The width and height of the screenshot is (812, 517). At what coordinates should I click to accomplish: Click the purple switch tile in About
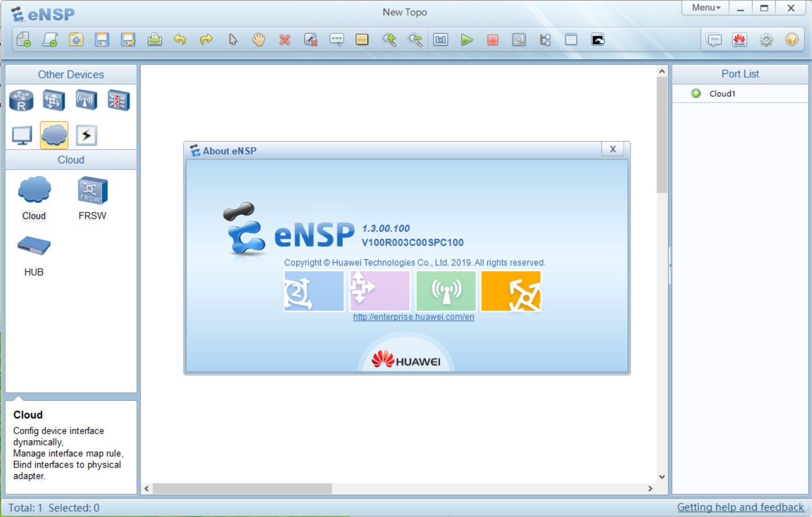point(379,291)
